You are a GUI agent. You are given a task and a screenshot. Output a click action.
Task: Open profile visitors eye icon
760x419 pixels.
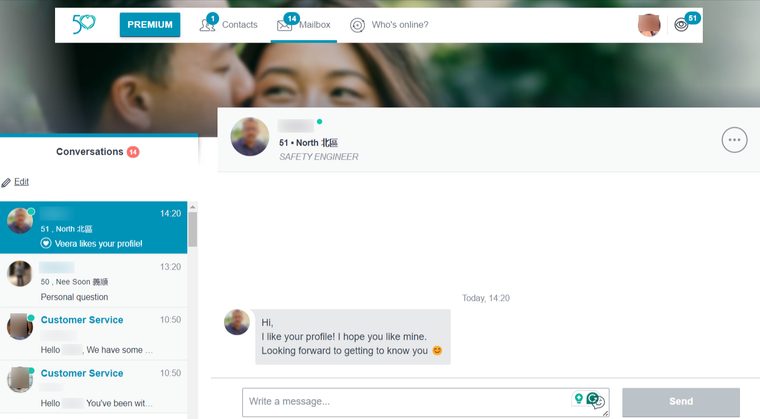[681, 25]
